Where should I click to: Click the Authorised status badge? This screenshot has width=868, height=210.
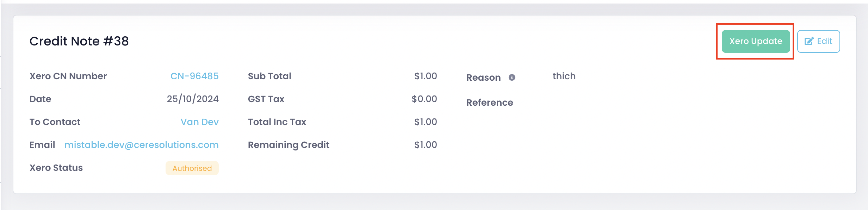click(192, 168)
